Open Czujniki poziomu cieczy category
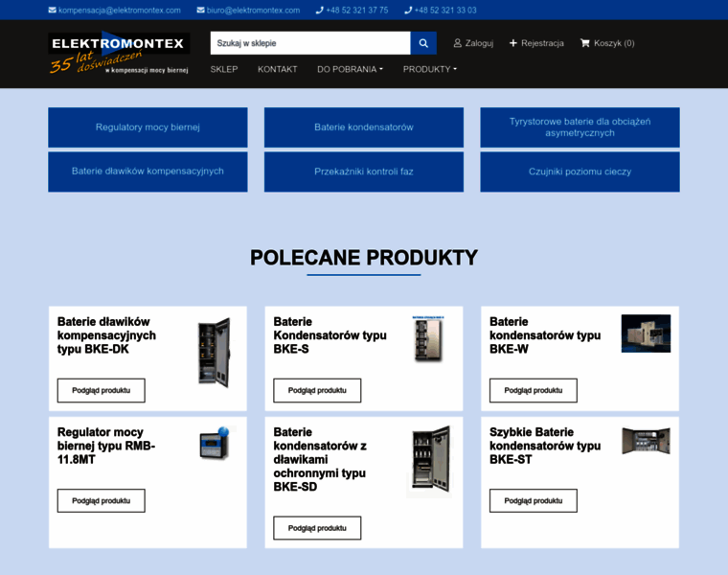 580,172
